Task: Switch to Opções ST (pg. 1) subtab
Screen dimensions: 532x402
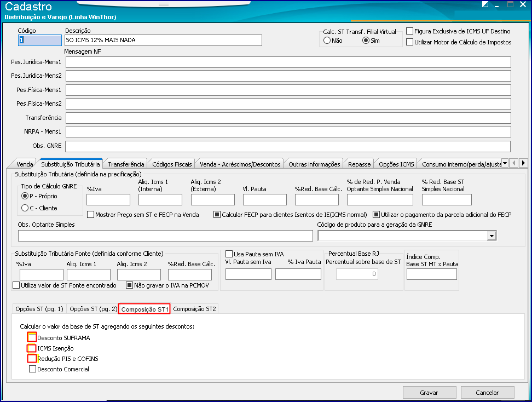Action: (x=39, y=309)
